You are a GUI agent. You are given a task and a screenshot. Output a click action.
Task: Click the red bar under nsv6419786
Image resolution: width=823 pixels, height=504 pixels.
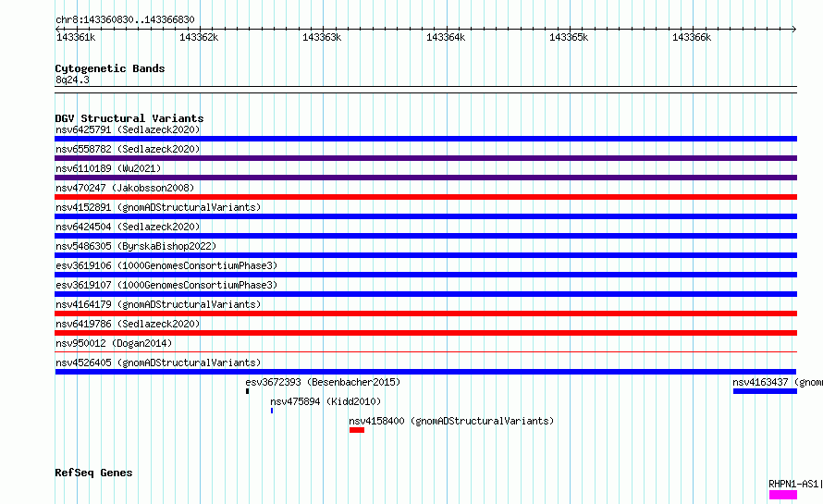click(425, 333)
